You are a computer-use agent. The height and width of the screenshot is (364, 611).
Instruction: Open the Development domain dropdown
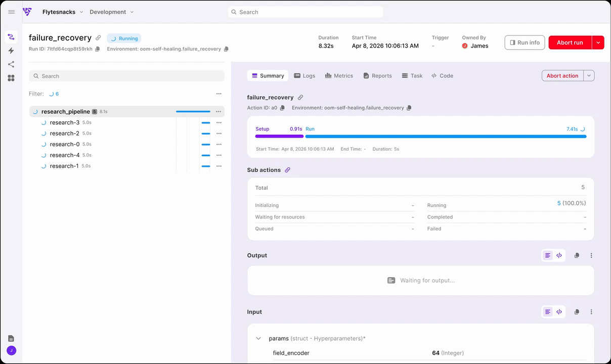point(112,12)
